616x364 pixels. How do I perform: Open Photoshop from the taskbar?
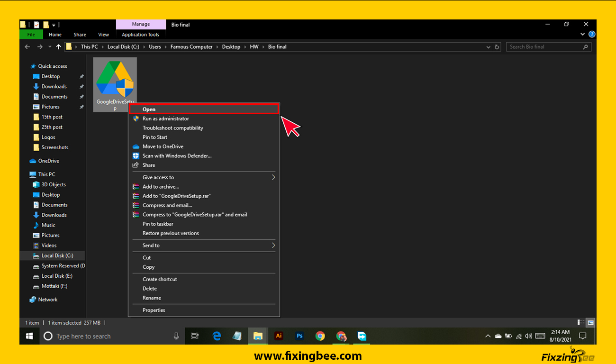(x=299, y=336)
